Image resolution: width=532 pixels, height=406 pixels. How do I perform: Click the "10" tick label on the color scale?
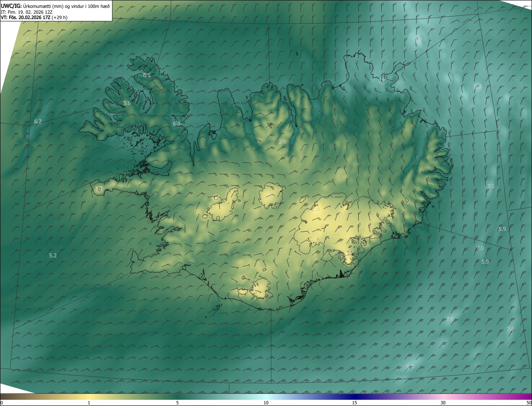(x=266, y=403)
